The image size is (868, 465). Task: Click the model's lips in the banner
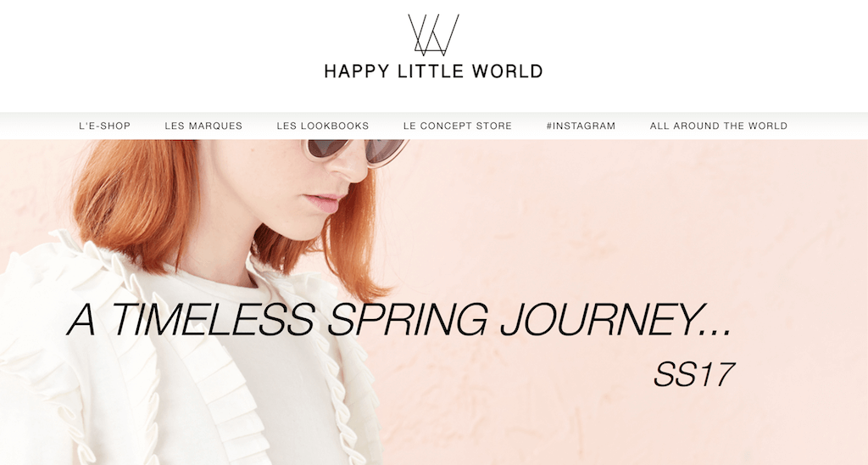323,204
